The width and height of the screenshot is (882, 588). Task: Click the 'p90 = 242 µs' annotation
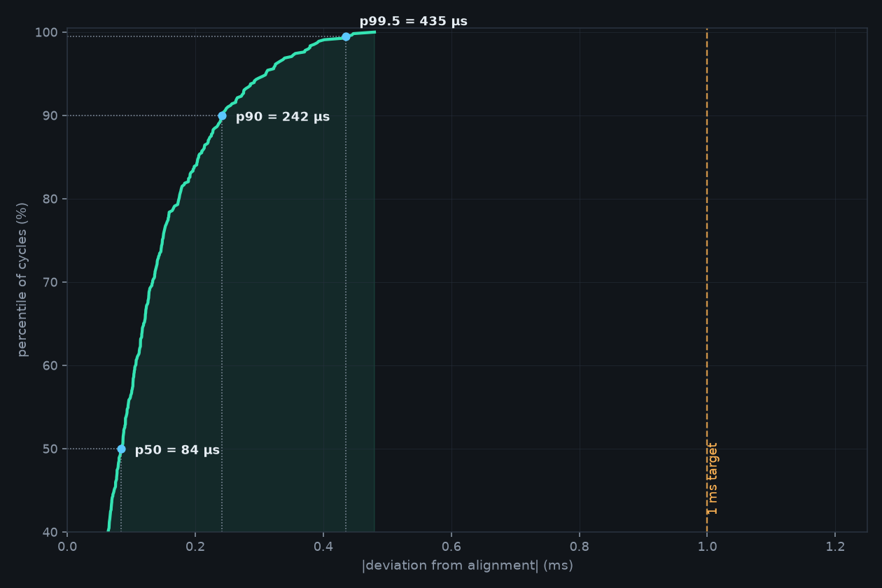click(283, 117)
